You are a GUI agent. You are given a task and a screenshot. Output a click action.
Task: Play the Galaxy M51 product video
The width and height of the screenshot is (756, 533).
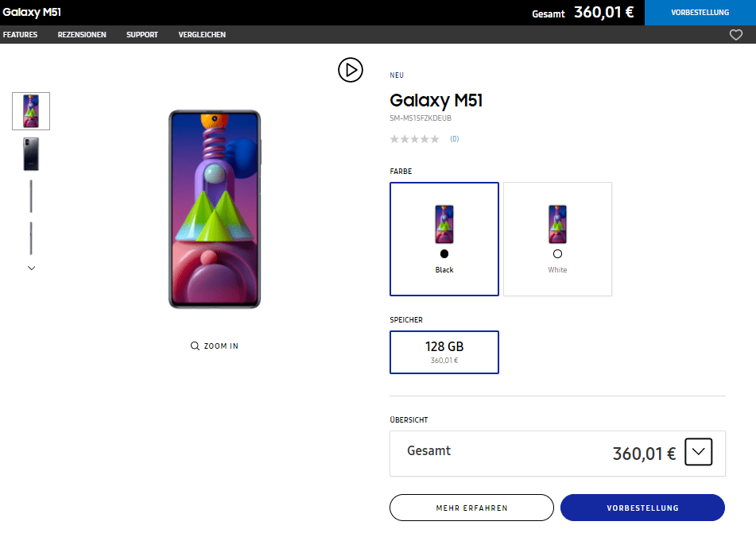tap(350, 70)
